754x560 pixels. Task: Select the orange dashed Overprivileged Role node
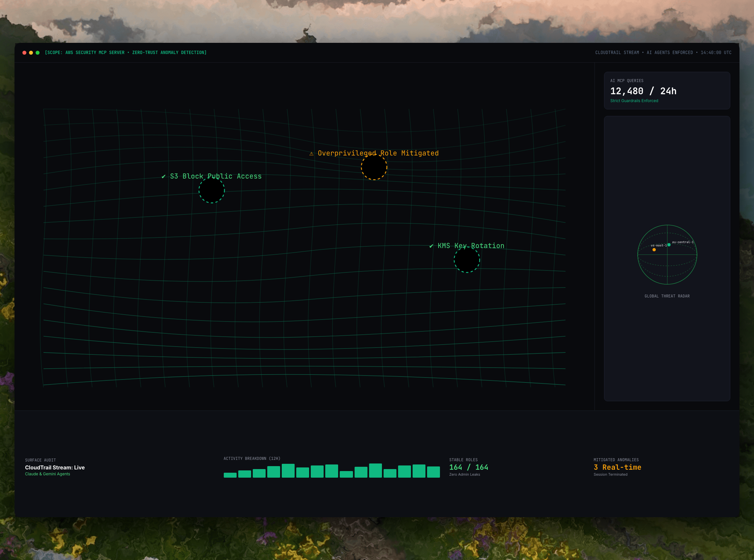374,167
